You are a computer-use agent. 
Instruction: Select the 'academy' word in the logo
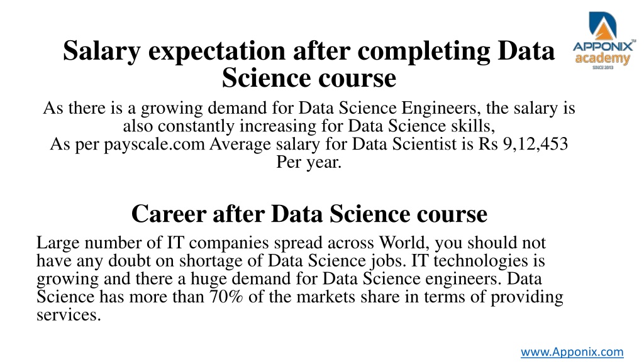(x=602, y=58)
